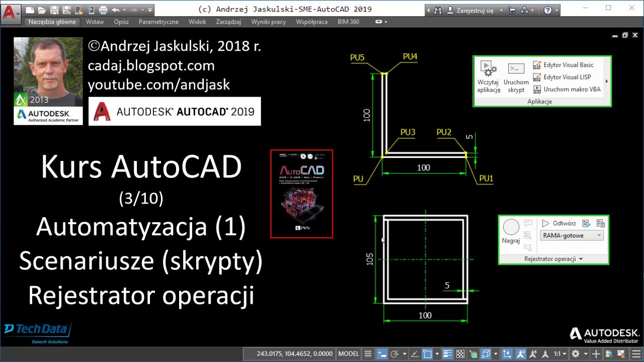Open from Web and Mobile icon
Screen dimensions: 644x362
tap(79, 10)
